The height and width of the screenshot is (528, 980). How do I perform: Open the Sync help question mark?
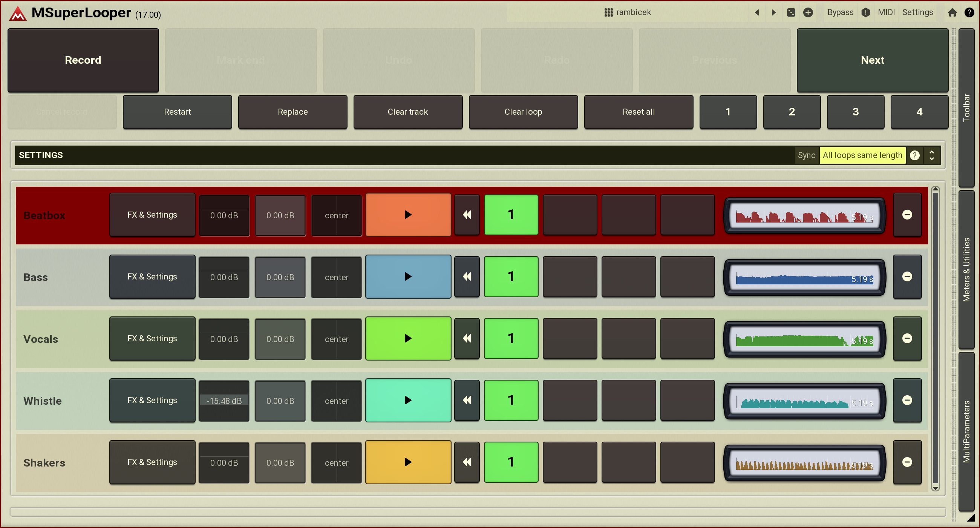coord(914,155)
